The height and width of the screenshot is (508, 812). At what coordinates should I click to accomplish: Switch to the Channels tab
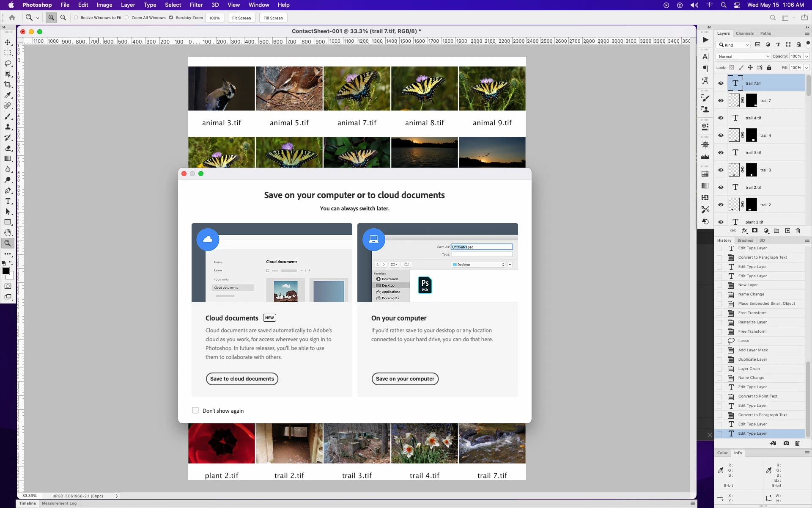(x=744, y=33)
